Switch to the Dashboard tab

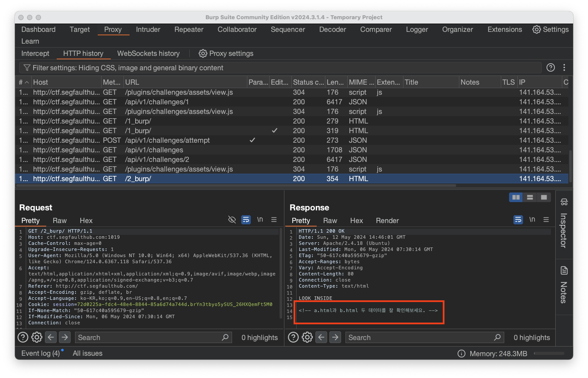click(38, 30)
